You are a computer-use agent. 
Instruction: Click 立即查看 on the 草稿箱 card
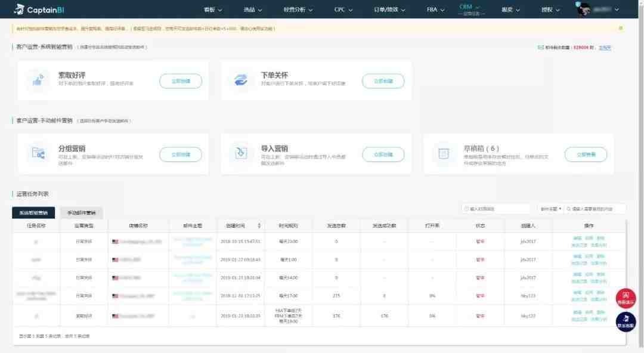[586, 154]
